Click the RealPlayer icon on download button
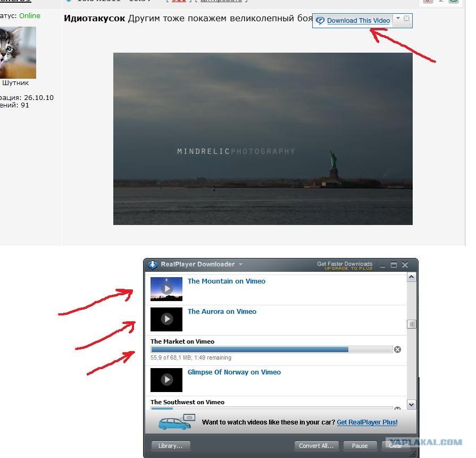The width and height of the screenshot is (476, 458). point(320,21)
